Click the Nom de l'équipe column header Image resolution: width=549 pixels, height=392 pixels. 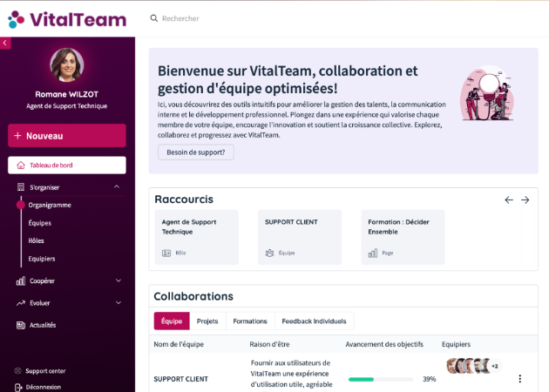(179, 344)
